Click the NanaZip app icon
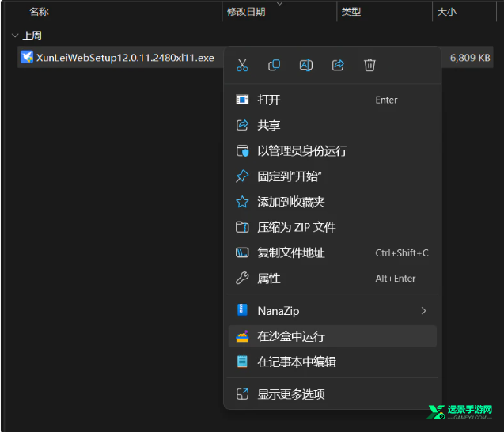504x432 pixels. (242, 310)
